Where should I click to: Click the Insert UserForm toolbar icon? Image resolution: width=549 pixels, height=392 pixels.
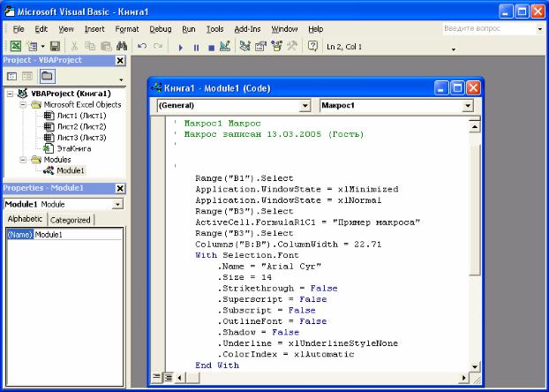tap(33, 46)
